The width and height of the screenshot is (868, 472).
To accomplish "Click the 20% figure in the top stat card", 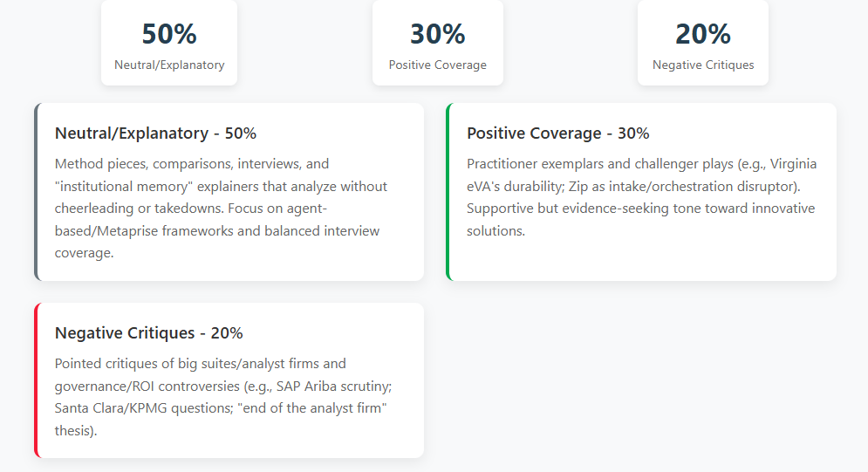I will pos(703,34).
